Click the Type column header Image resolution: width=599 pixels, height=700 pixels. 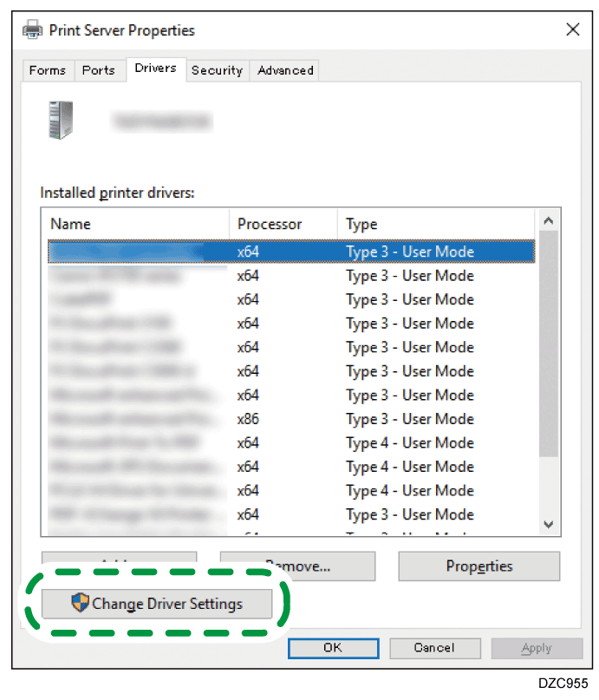[x=433, y=224]
